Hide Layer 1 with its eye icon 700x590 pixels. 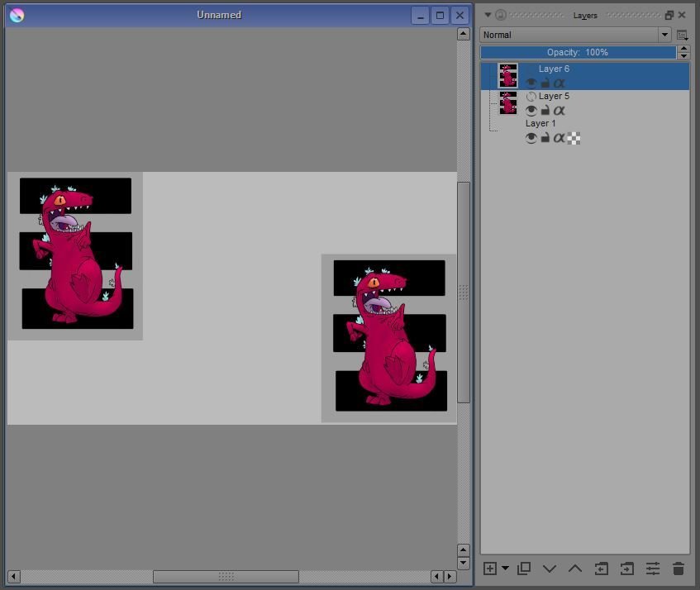click(x=531, y=138)
